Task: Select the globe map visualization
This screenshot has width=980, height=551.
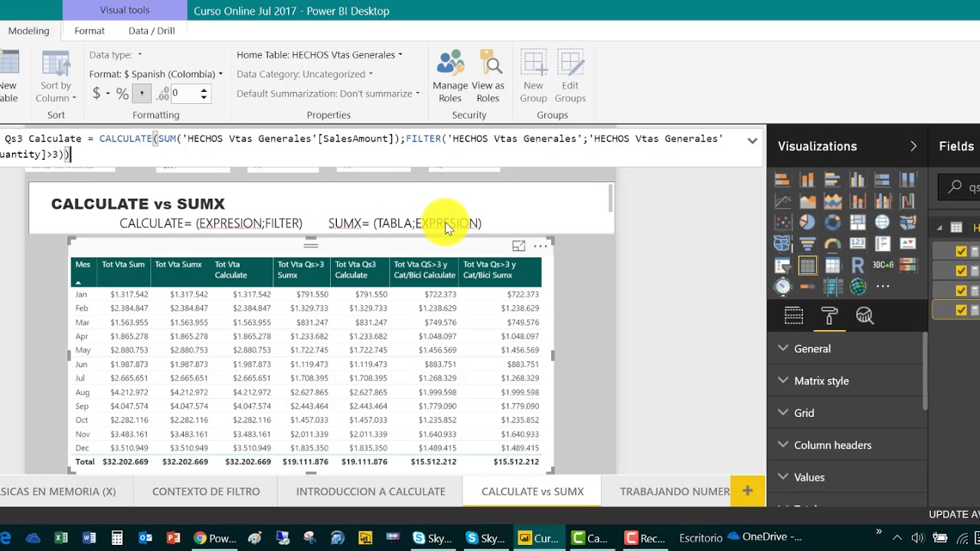Action: 882,223
